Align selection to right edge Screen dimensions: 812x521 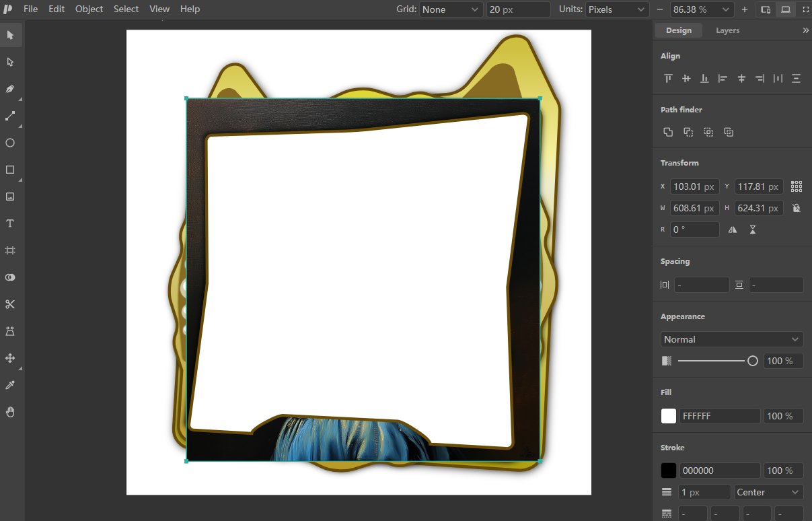pos(760,79)
